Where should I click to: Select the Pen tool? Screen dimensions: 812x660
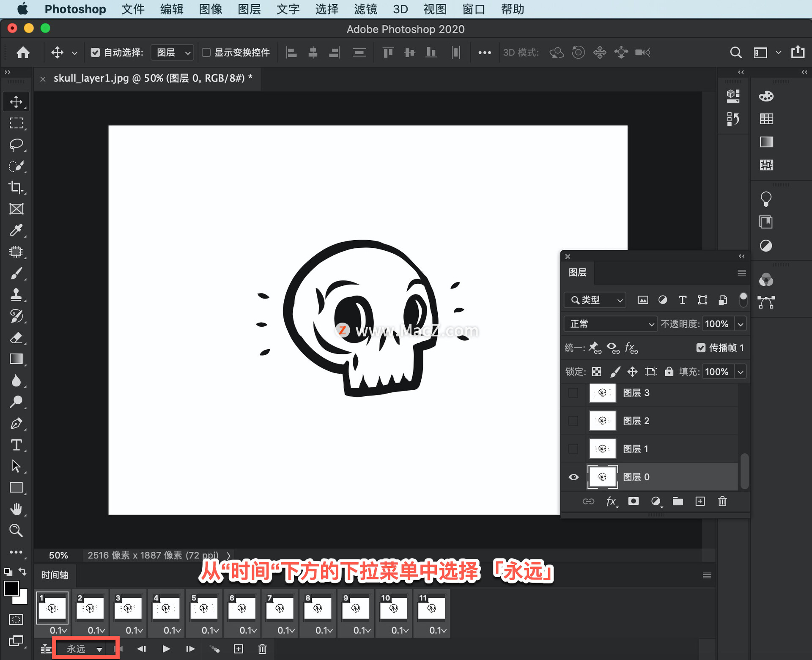[16, 424]
